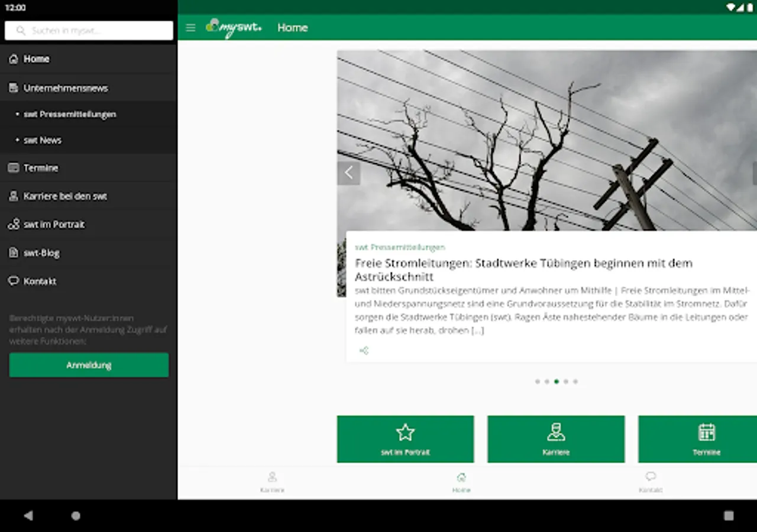Screen dimensions: 757x532
Task: Select Home icon in sidebar
Action: pos(14,59)
